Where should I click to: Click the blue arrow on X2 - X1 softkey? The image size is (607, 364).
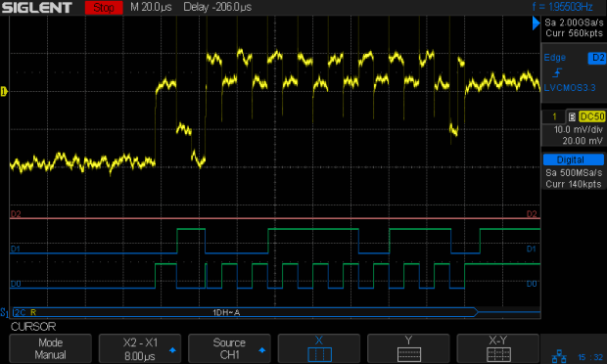click(172, 350)
